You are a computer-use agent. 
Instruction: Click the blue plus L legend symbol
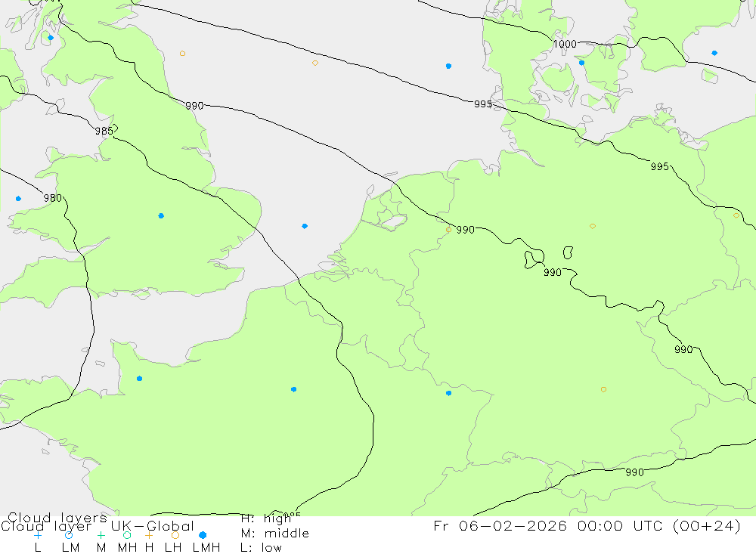tap(38, 535)
